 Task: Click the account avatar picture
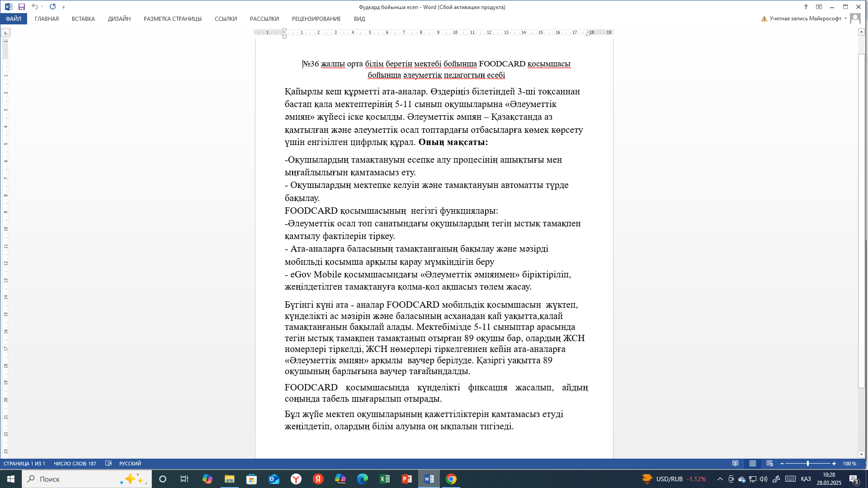pyautogui.click(x=855, y=19)
